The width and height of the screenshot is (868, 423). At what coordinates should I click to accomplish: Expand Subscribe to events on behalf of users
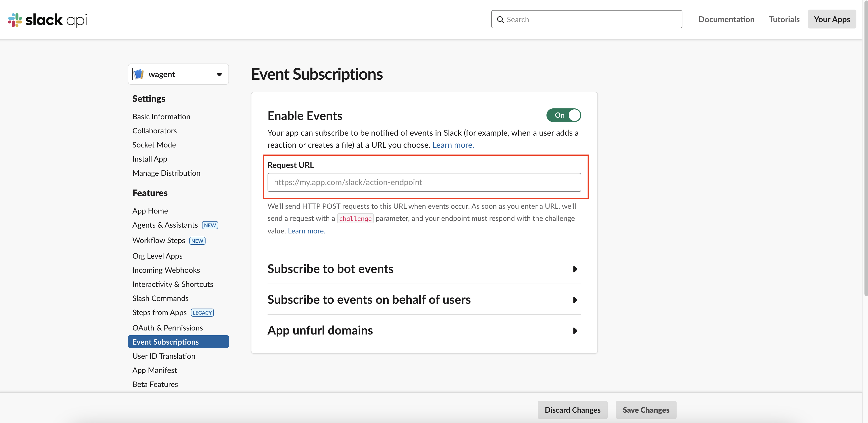(x=424, y=299)
